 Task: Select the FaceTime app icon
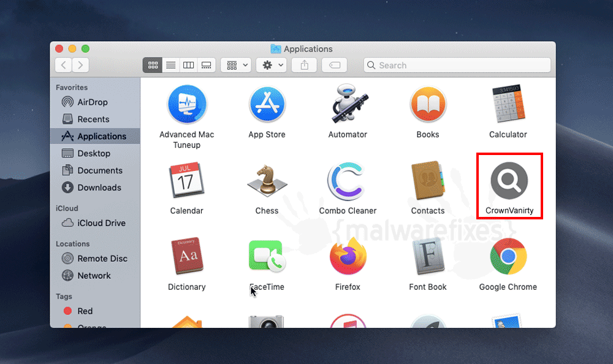267,257
